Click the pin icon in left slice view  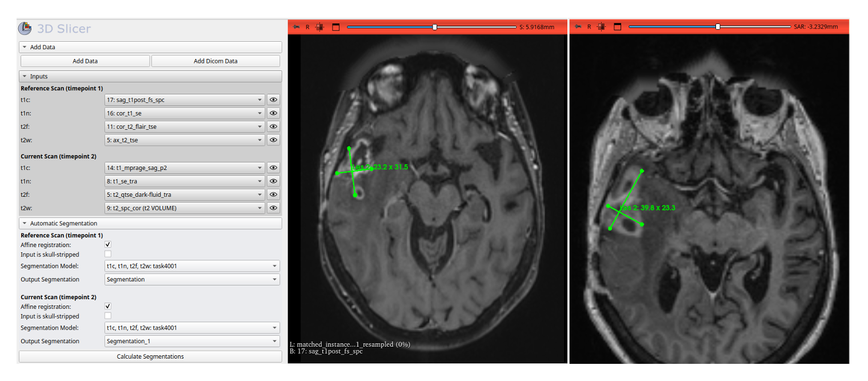(296, 27)
